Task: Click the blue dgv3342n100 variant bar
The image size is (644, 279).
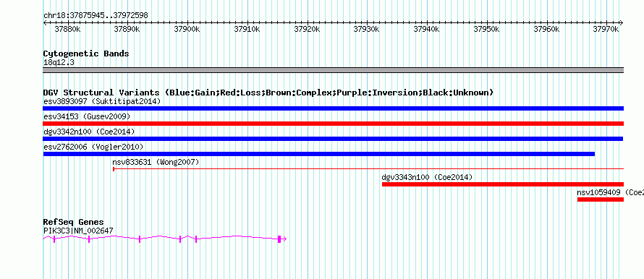Action: 333,139
